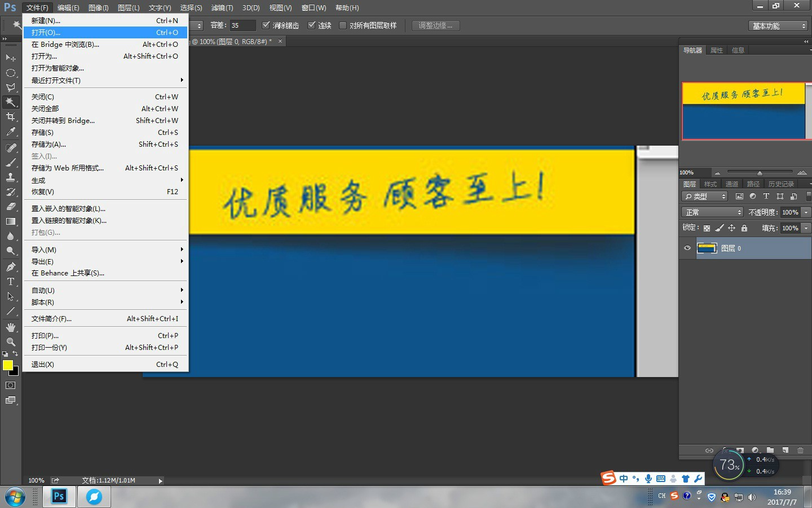Hide 图层 0 using the eye icon
The height and width of the screenshot is (508, 812).
pos(687,248)
